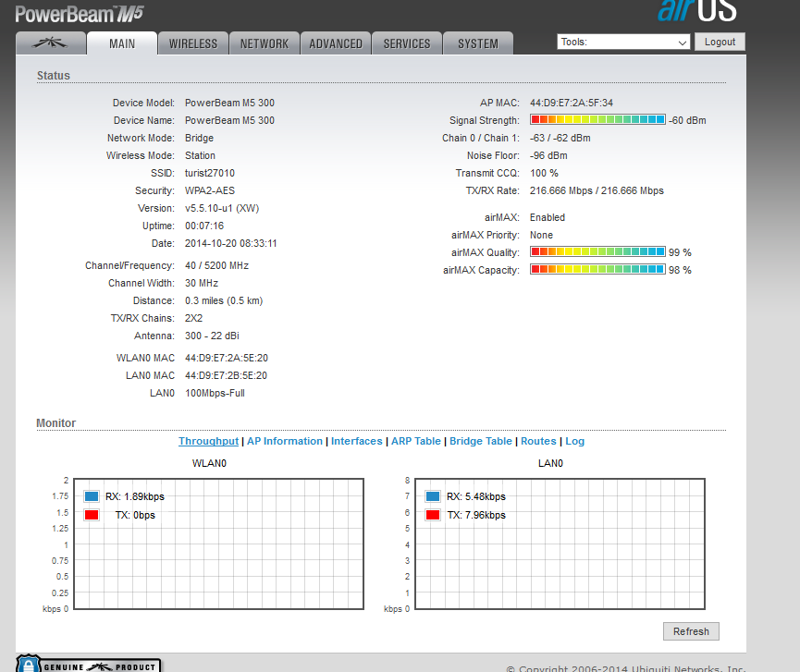Viewport: 800px width, 672px height.
Task: Click the LAN0 throughput graph
Action: pos(560,544)
